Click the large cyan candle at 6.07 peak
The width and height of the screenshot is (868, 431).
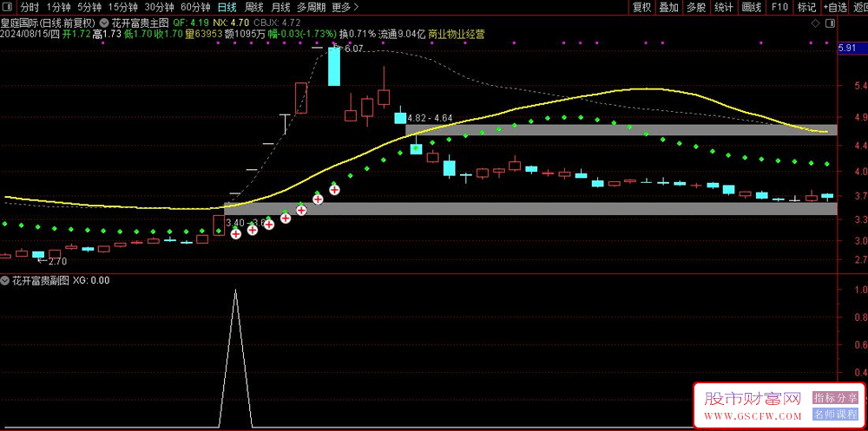pos(334,67)
